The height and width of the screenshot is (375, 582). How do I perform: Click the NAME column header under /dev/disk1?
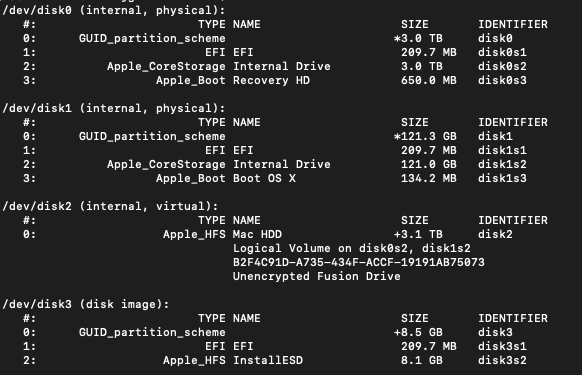coord(247,122)
